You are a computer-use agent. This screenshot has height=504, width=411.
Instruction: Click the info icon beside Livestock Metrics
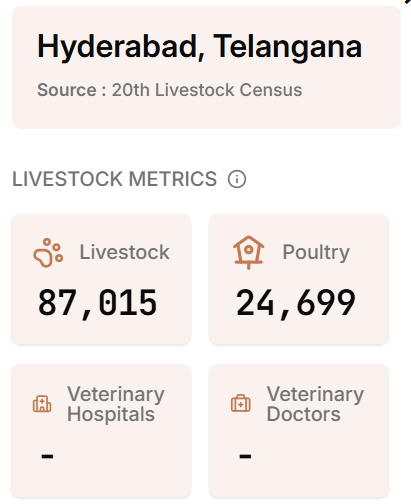[237, 179]
